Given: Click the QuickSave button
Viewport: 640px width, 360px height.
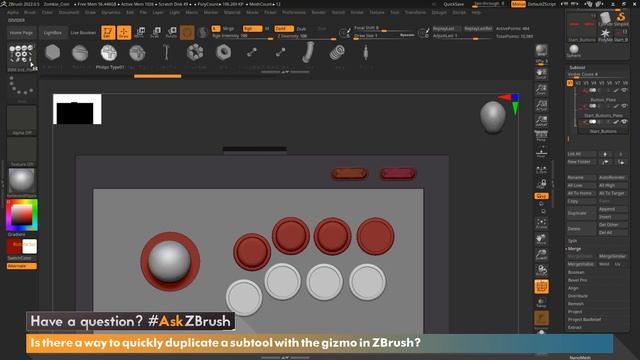Looking at the screenshot, I should point(453,4).
